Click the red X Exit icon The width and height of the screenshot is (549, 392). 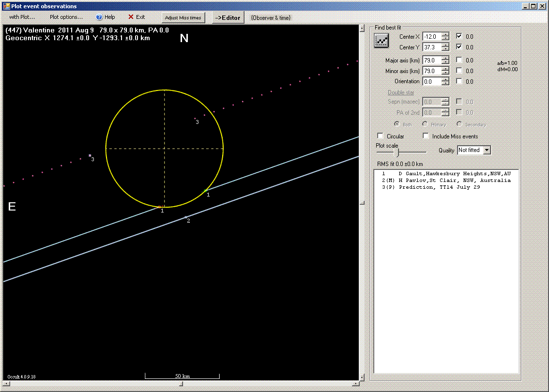(x=131, y=17)
